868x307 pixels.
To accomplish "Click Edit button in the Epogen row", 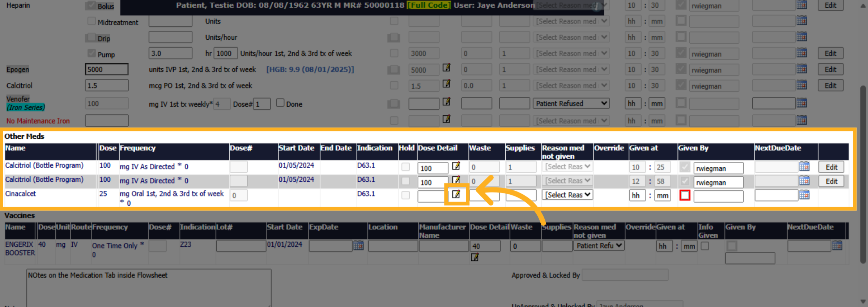I will (830, 69).
